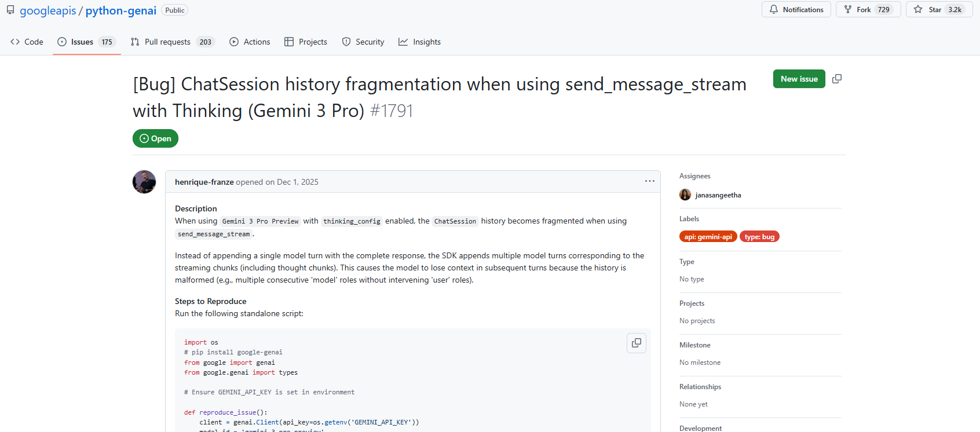
Task: Click the 'send_message_stream' inline code
Action: click(214, 234)
